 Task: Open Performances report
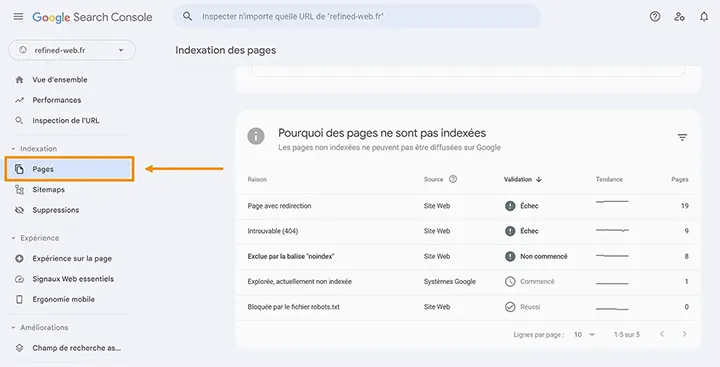pos(56,100)
